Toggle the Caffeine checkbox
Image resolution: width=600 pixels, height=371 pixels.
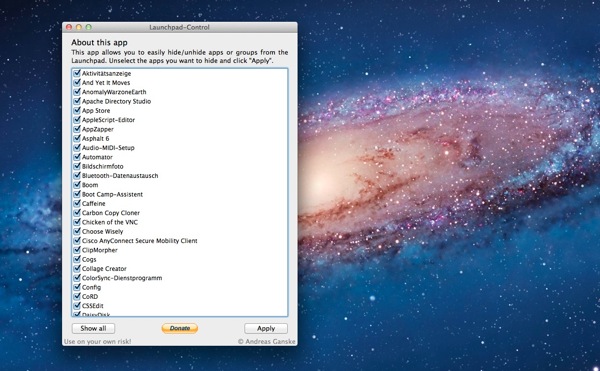click(x=77, y=203)
